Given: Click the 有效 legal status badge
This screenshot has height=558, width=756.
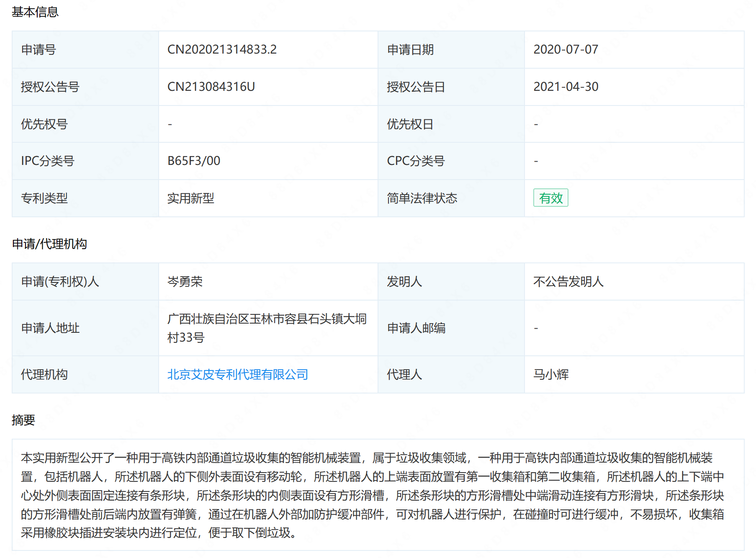Looking at the screenshot, I should 550,198.
